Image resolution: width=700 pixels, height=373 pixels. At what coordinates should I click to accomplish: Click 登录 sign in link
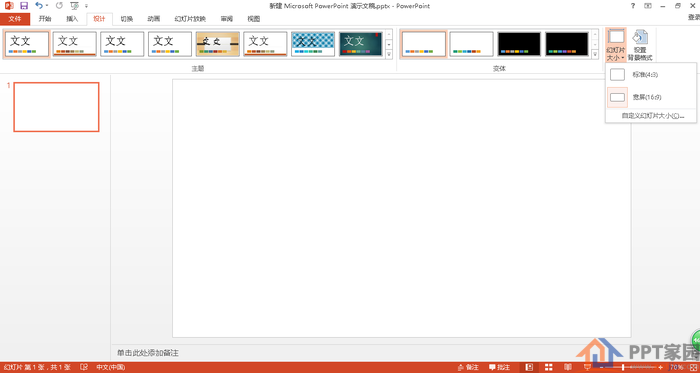point(694,17)
